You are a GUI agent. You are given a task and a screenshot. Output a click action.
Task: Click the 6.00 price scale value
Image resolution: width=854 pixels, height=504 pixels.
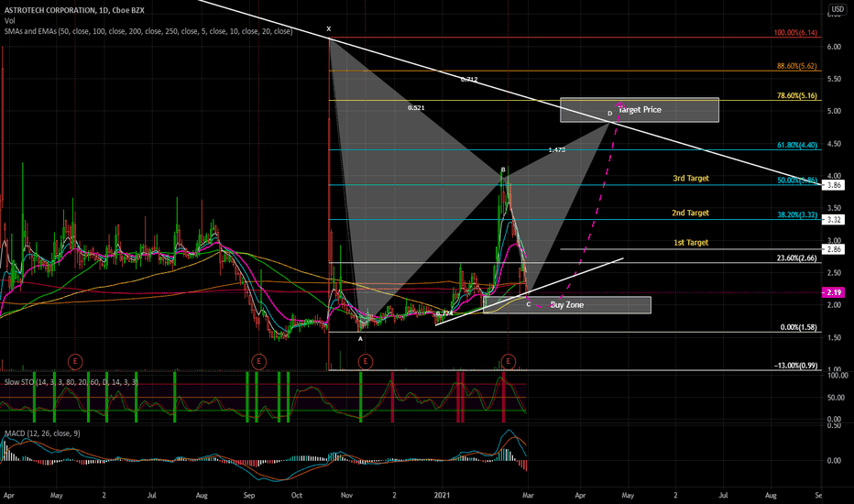[834, 47]
